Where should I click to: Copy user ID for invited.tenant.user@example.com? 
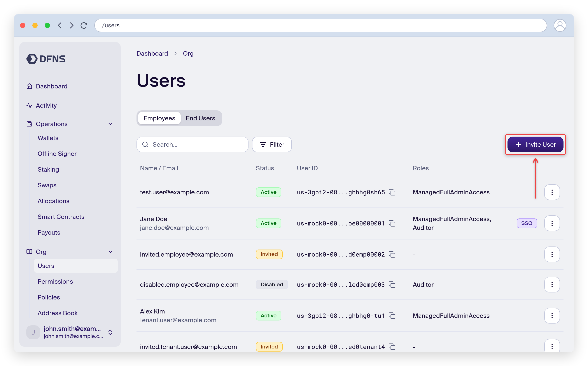click(x=392, y=347)
